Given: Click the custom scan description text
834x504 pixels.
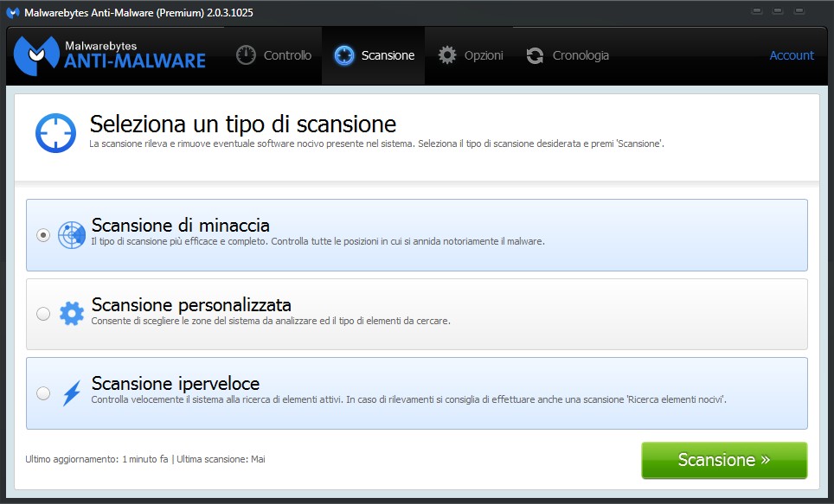Looking at the screenshot, I should click(271, 321).
